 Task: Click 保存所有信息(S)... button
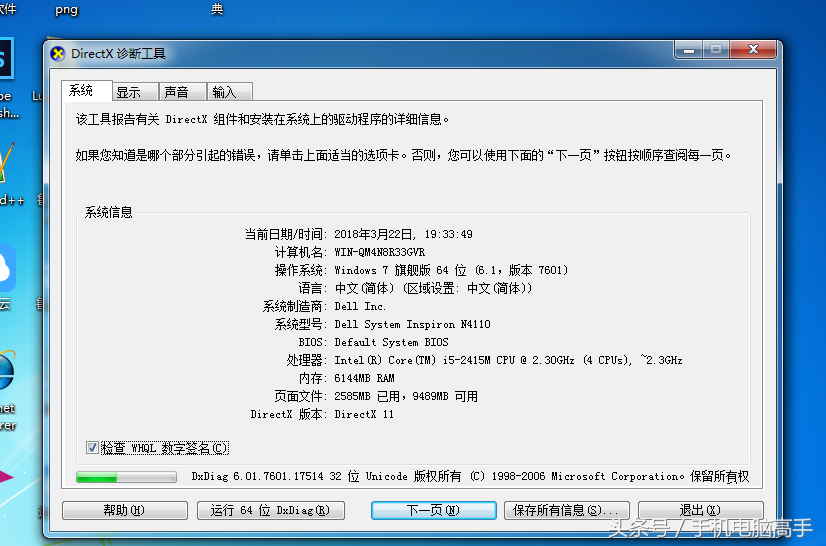(566, 510)
